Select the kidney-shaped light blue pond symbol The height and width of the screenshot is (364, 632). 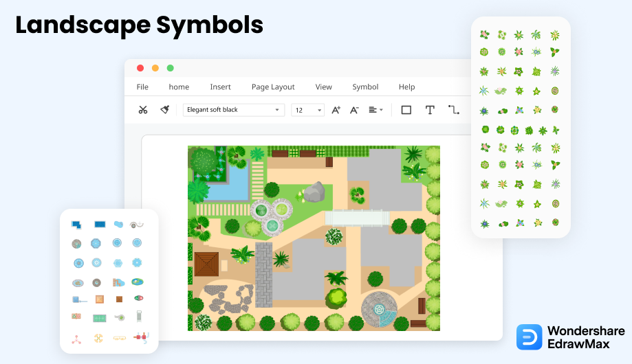[118, 225]
